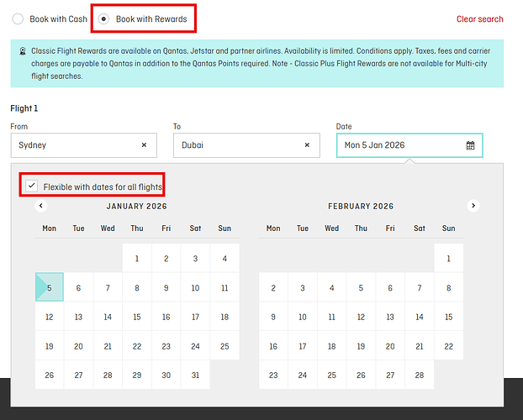Click the JANUARY 2026 month heading
523x420 pixels.
tap(137, 207)
